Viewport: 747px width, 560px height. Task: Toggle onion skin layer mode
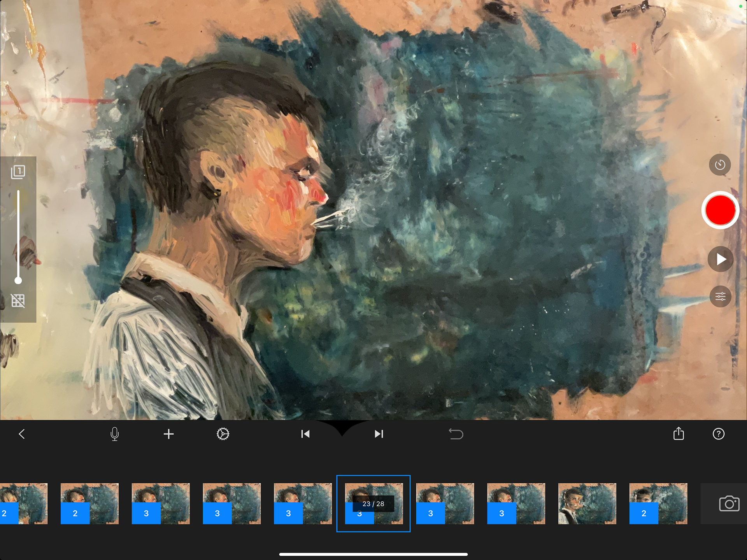coord(18,172)
